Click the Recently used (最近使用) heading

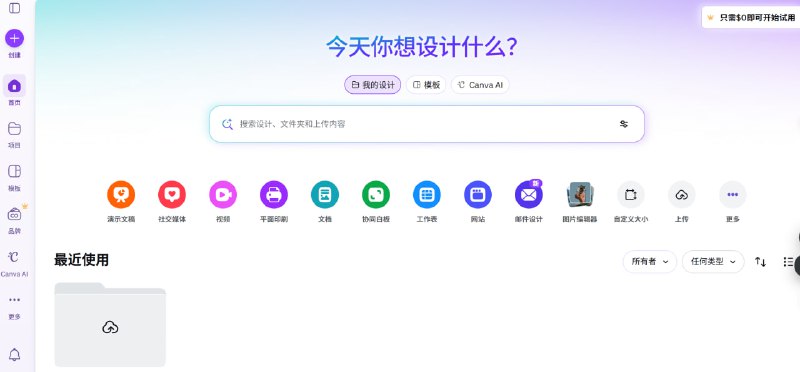82,260
